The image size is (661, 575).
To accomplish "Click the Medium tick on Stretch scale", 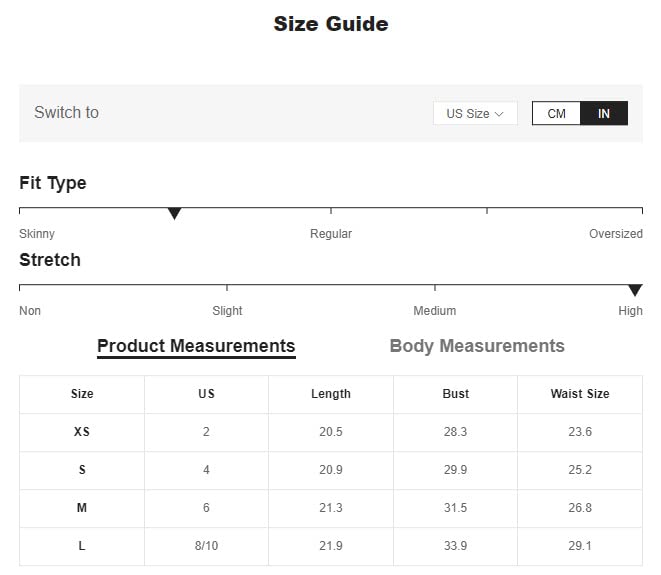I will pyautogui.click(x=435, y=288).
